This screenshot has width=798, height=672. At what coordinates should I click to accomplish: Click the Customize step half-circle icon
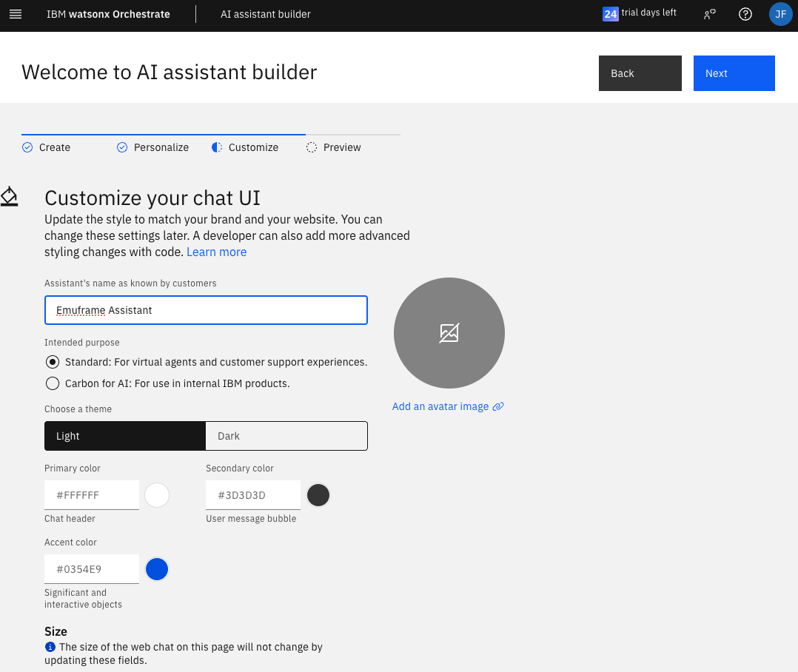(x=217, y=147)
